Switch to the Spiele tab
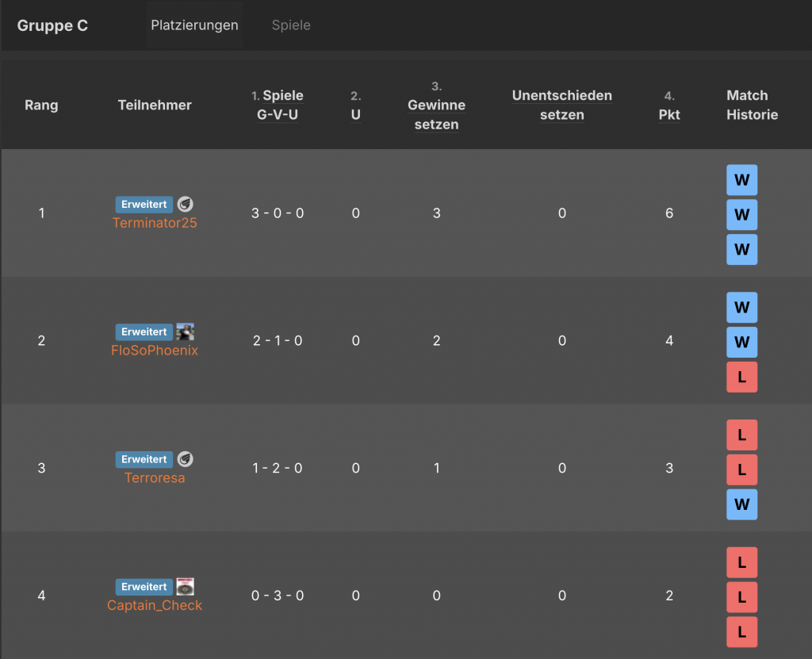Viewport: 812px width, 659px height. 291,25
